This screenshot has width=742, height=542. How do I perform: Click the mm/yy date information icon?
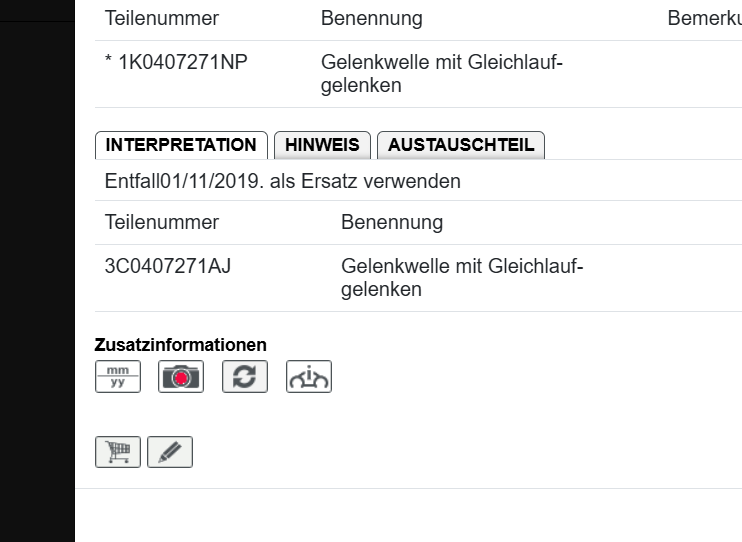(118, 377)
